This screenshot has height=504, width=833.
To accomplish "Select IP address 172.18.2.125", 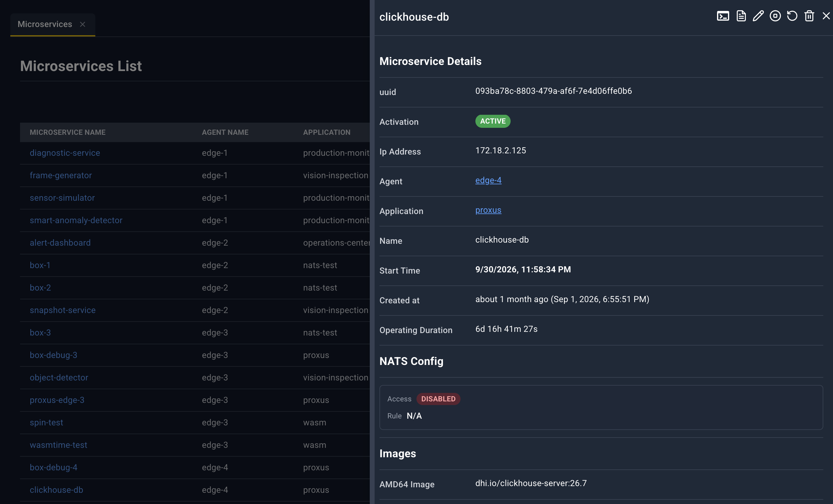I will click(500, 150).
